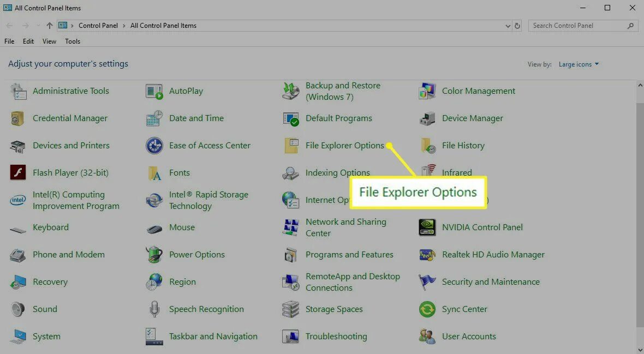Open the System link
Viewport: 644px width, 354px height.
[46, 337]
